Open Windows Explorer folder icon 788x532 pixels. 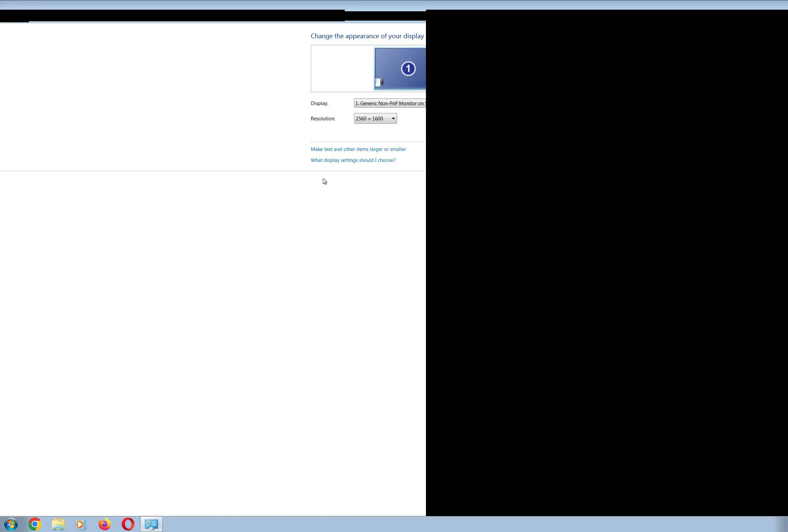[x=58, y=524]
